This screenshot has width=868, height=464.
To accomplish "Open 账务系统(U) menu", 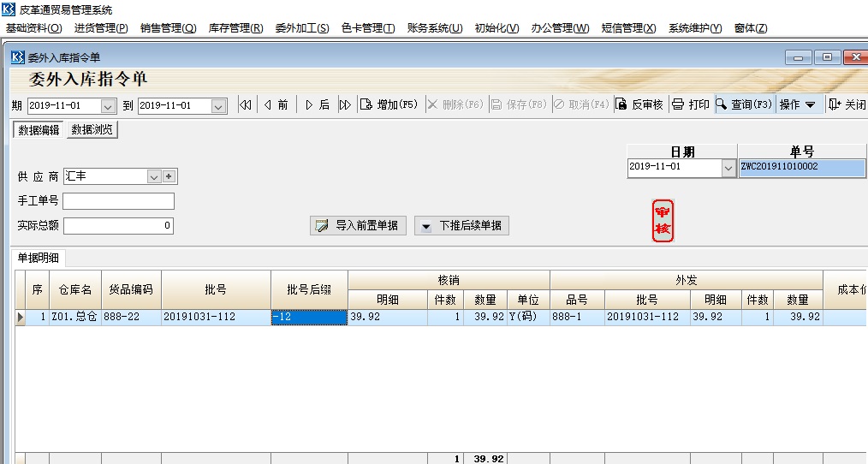I will click(435, 28).
